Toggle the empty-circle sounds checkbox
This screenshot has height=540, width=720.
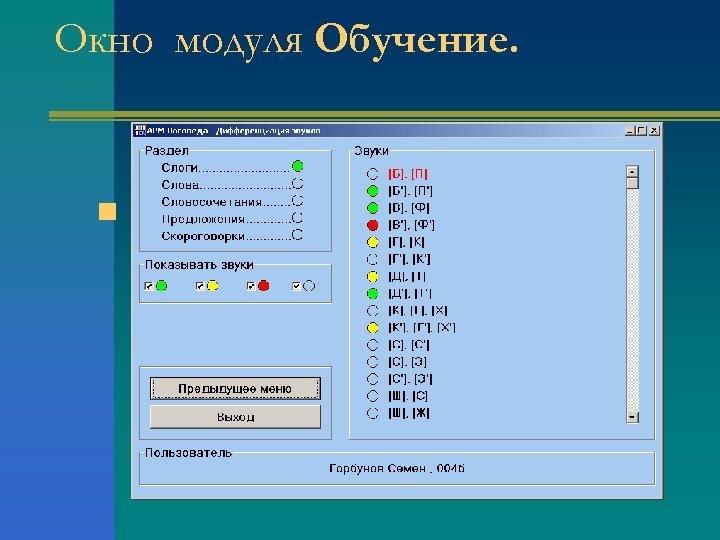pyautogui.click(x=296, y=286)
